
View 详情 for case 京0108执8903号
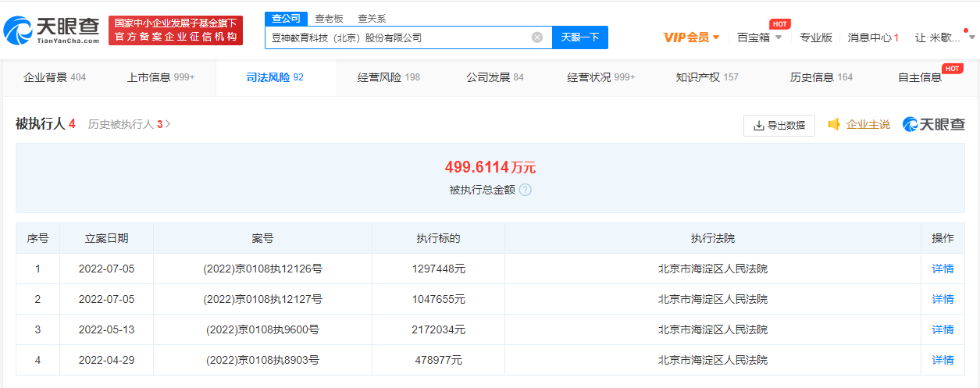[943, 360]
